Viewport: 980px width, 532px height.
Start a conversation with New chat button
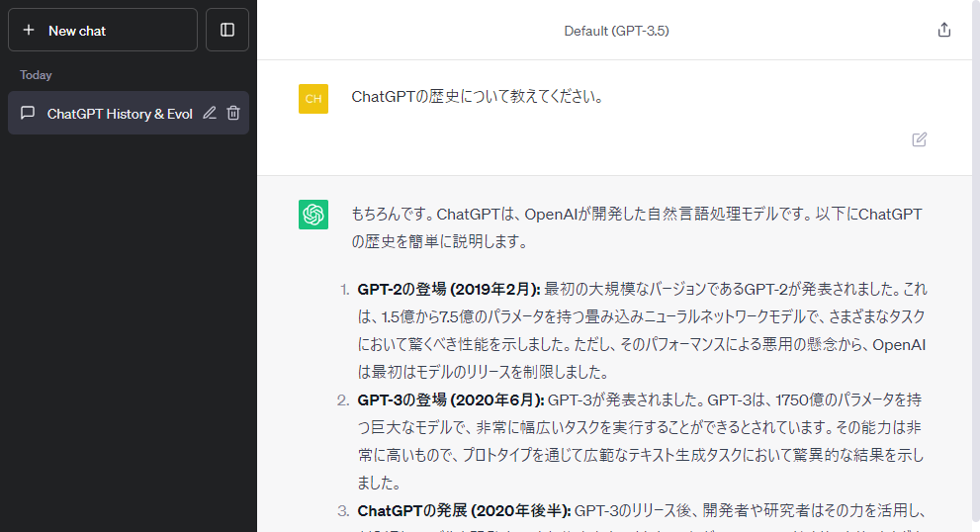[103, 31]
